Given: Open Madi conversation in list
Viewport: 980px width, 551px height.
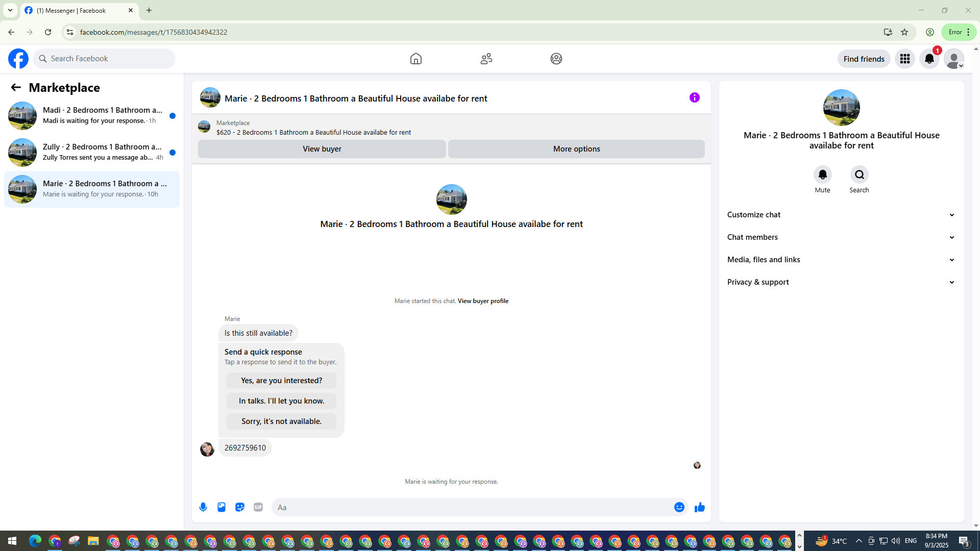Looking at the screenshot, I should click(92, 116).
